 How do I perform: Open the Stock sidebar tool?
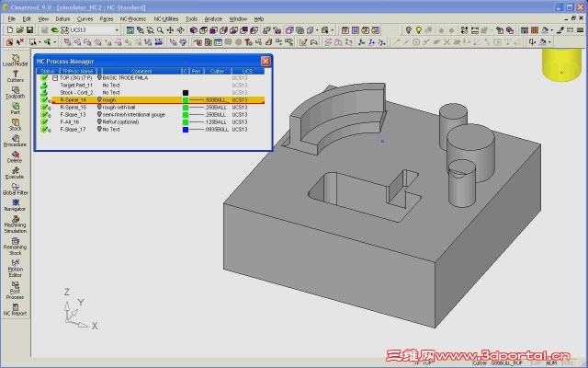pos(15,125)
